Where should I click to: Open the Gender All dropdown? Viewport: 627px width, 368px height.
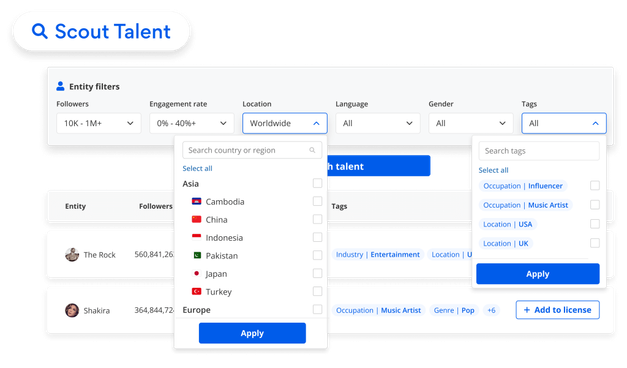(x=471, y=123)
